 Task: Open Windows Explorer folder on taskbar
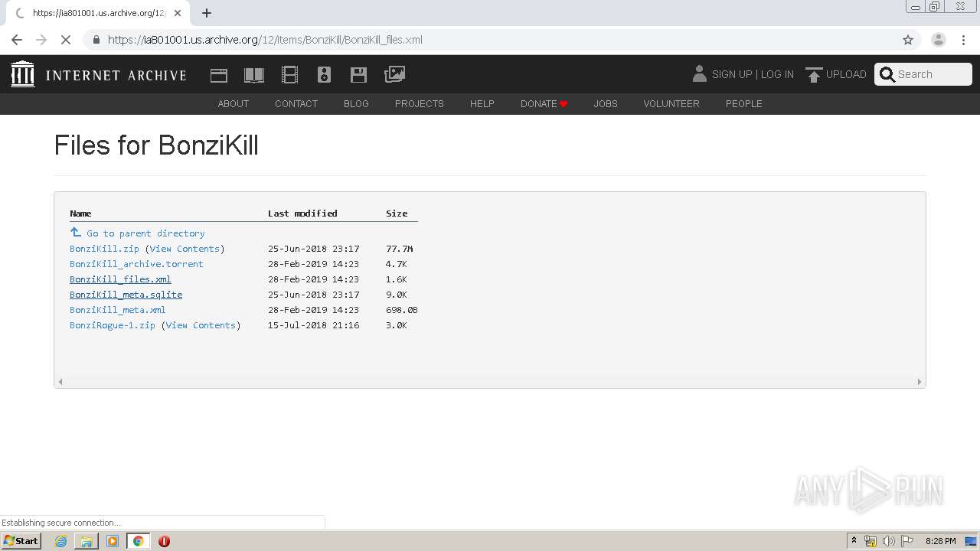click(x=87, y=541)
